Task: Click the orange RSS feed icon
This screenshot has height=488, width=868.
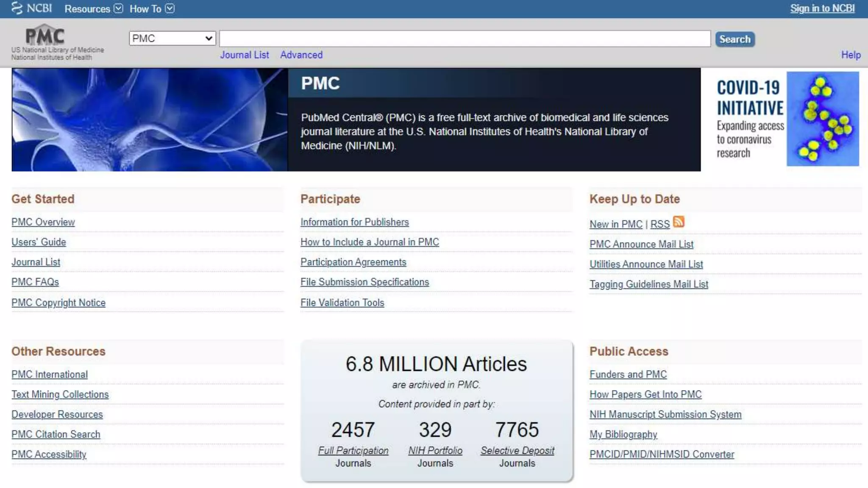Action: 679,222
